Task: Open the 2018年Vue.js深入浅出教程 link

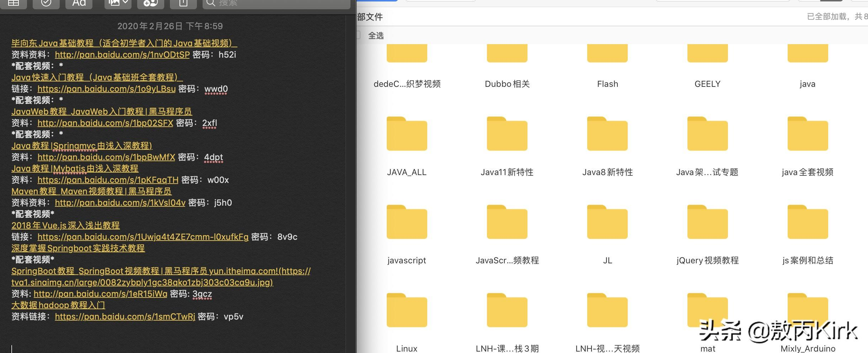Action: (65, 226)
